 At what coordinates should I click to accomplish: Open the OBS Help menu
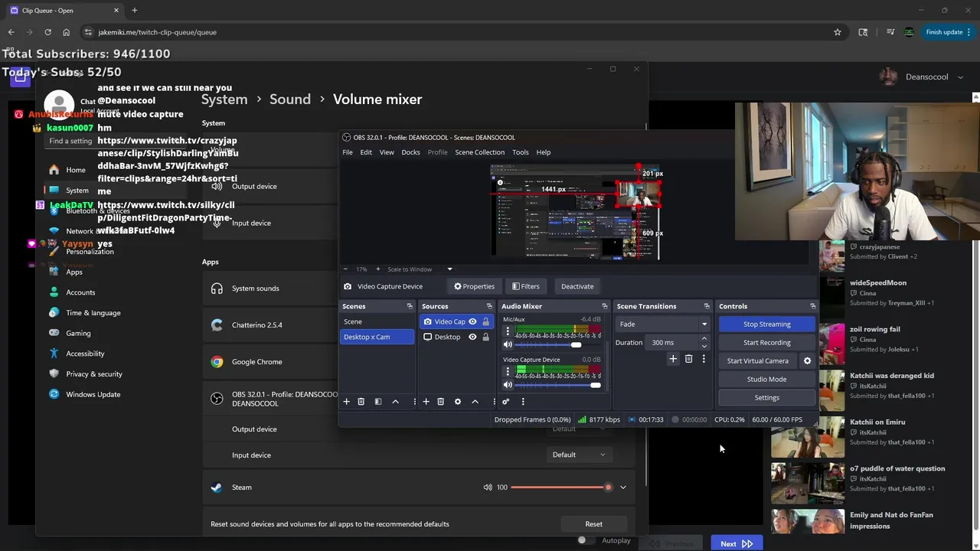544,152
